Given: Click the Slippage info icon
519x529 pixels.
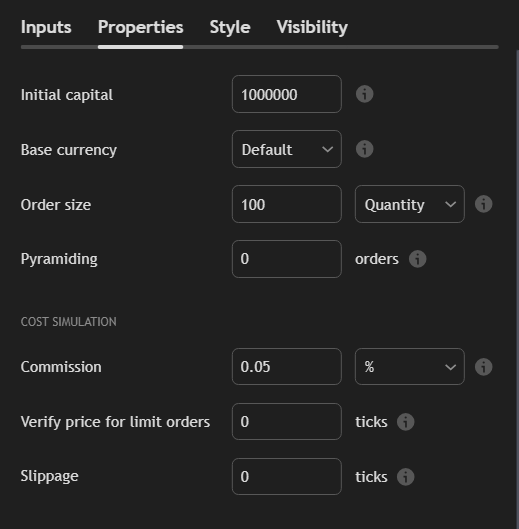Looking at the screenshot, I should [406, 477].
